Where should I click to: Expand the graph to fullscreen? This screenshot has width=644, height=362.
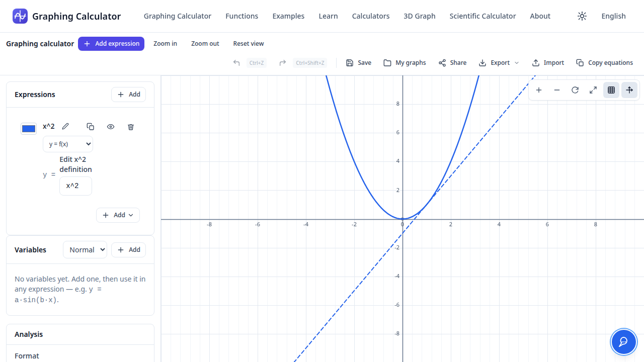(593, 90)
